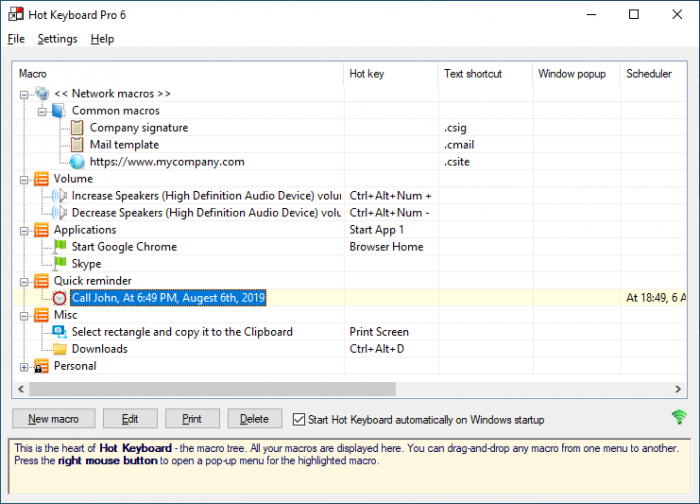The image size is (700, 504).
Task: Click the Text shortcut column header
Action: click(x=486, y=74)
